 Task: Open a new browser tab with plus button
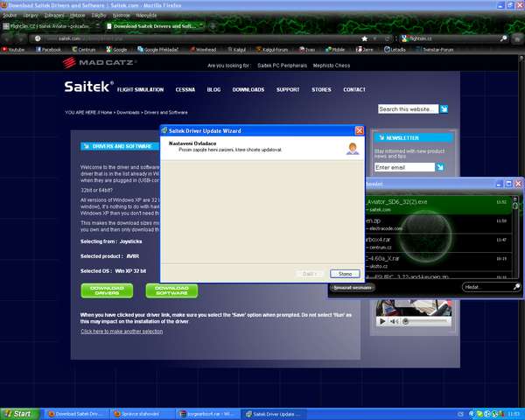213,26
